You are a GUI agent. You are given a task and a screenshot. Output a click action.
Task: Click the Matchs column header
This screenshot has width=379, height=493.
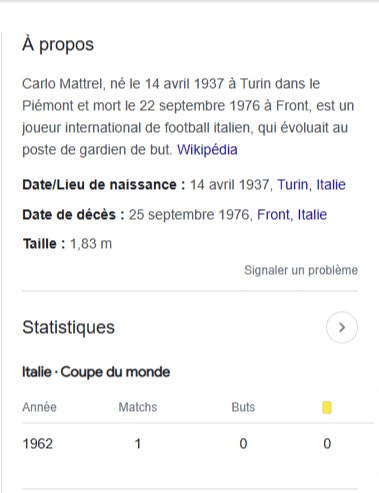point(138,407)
